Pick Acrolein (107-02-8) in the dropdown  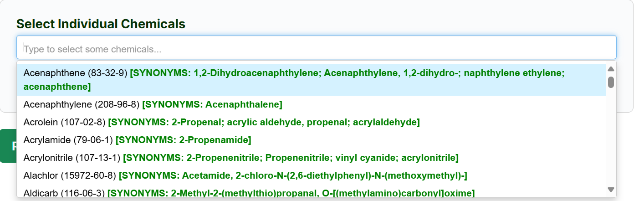pos(64,122)
